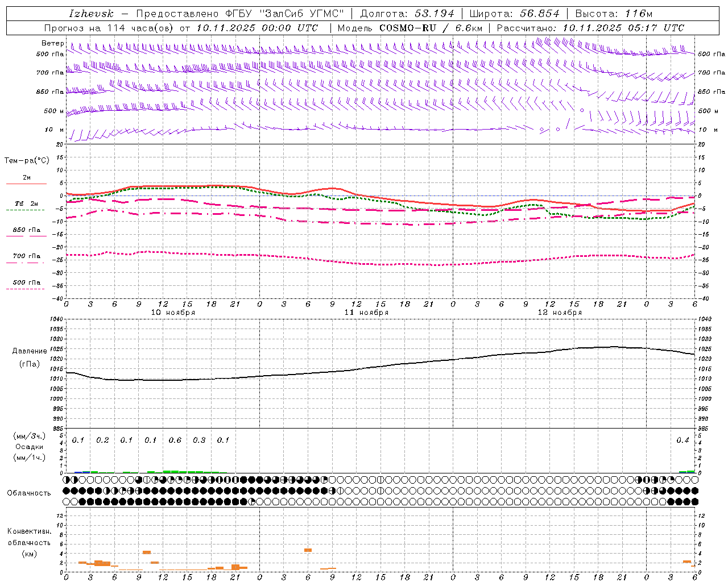Click the Рассчитано: 10.11.2025 05:17 UTC timestamp
The height and width of the screenshot is (582, 728).
point(590,28)
